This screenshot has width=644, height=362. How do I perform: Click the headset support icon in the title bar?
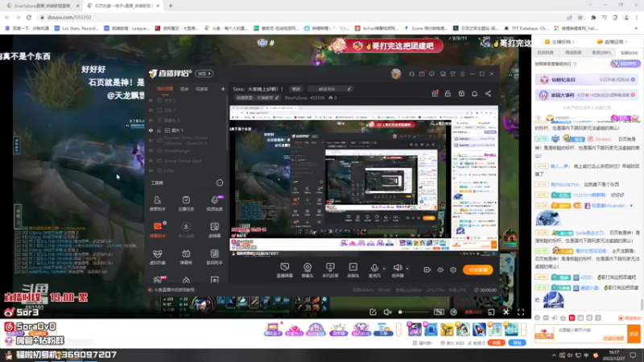tap(411, 74)
